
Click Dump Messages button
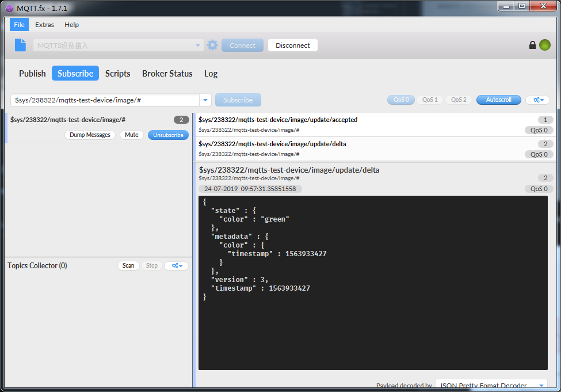tap(90, 135)
